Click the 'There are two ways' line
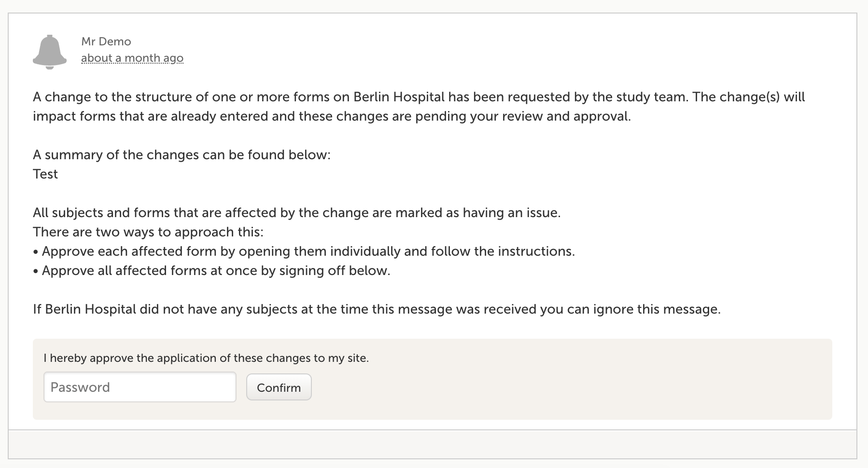868x468 pixels. (x=148, y=232)
